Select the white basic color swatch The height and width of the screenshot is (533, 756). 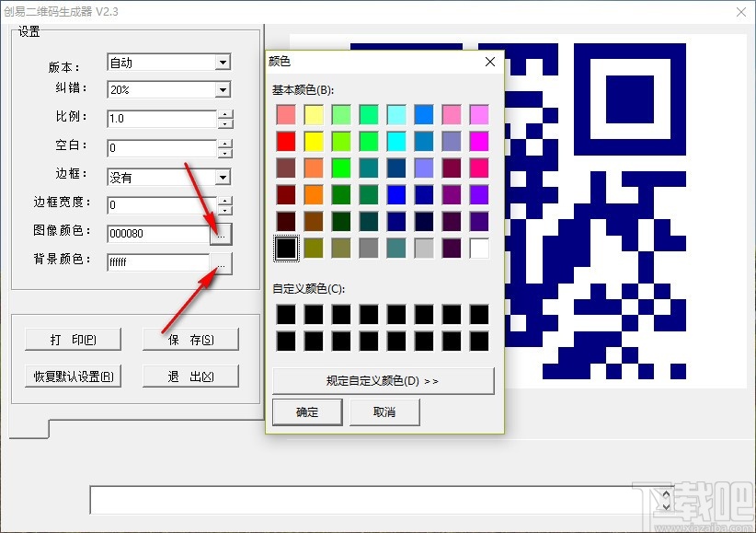pyautogui.click(x=479, y=249)
